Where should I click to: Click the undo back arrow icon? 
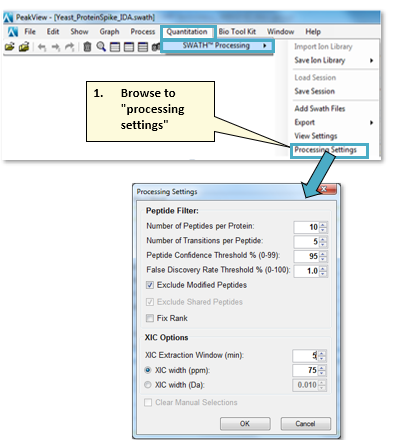[42, 47]
